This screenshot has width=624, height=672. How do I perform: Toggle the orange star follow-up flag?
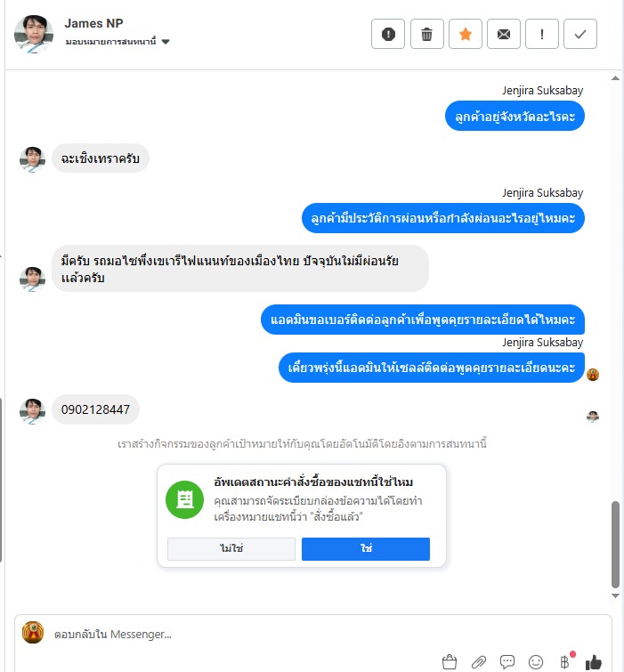(x=465, y=34)
